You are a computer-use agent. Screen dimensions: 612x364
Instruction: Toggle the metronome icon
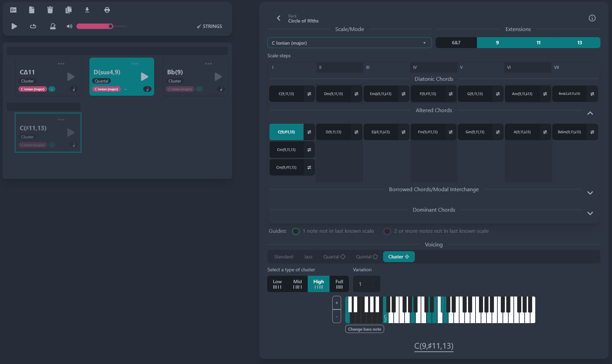(x=53, y=26)
